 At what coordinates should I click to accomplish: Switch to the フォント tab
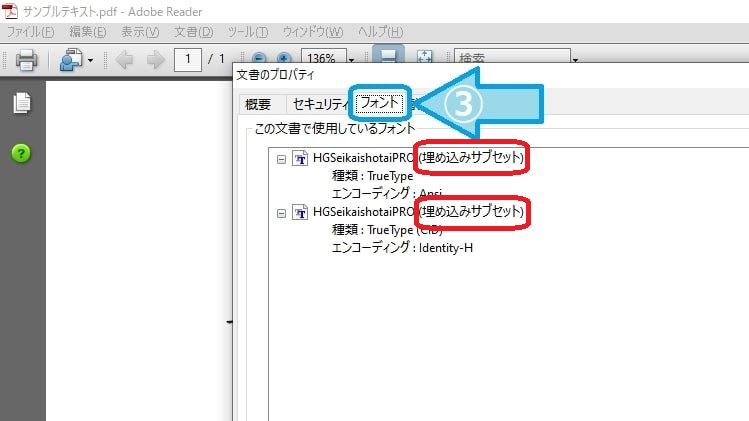pos(379,103)
